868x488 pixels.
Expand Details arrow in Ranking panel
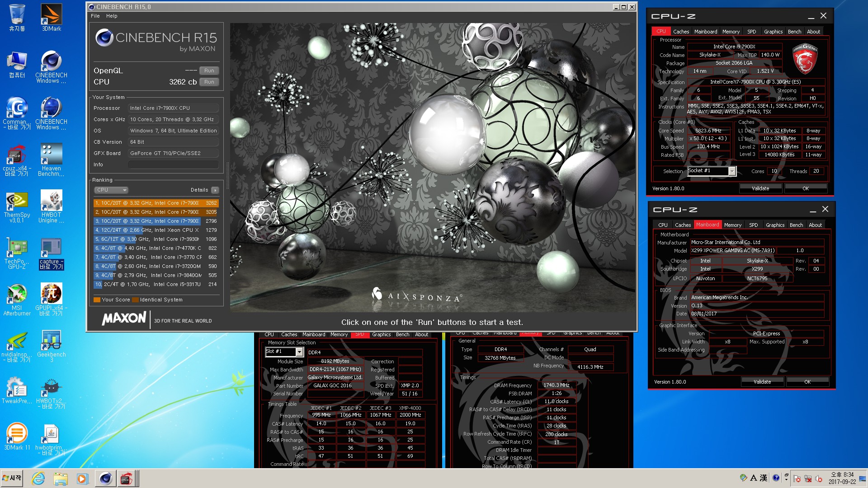(215, 190)
